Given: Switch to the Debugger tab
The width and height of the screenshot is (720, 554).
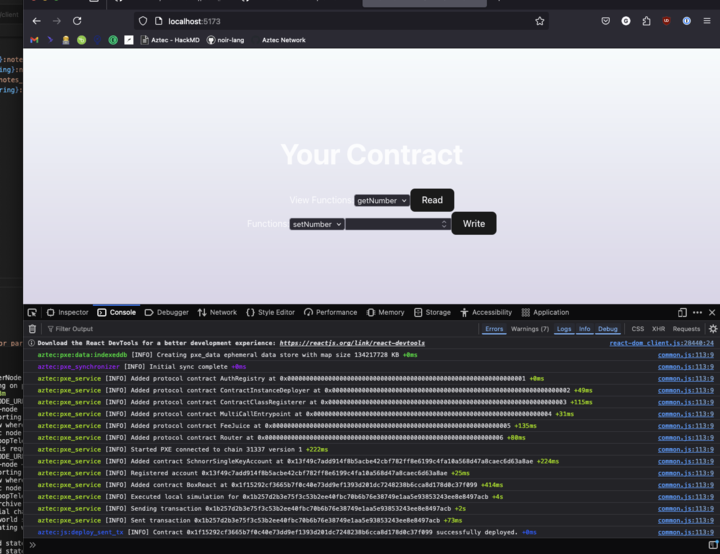Looking at the screenshot, I should 167,312.
